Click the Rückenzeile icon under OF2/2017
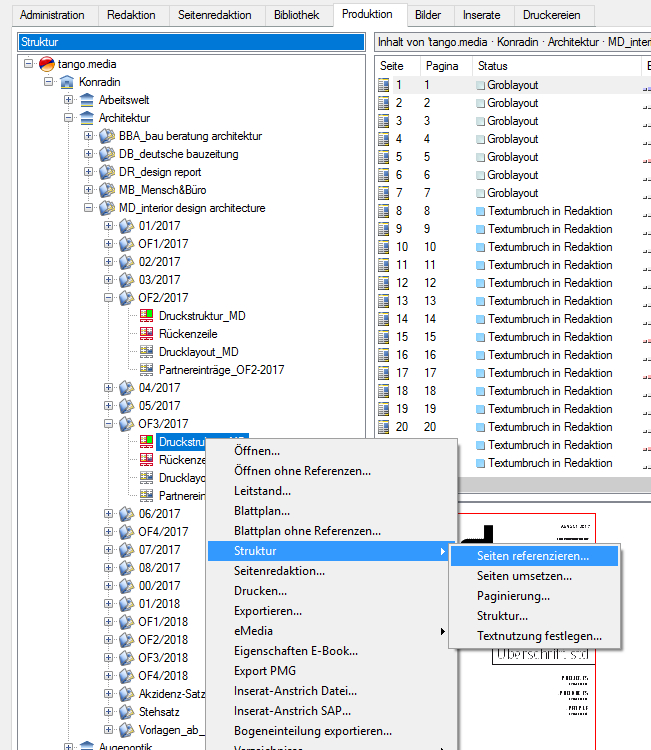This screenshot has height=750, width=651. (146, 334)
